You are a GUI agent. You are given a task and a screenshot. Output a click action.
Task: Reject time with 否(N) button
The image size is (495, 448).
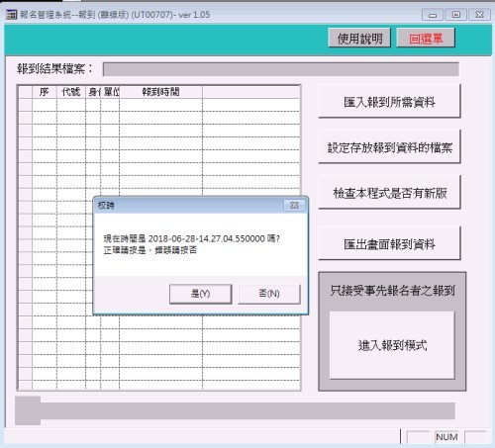269,294
